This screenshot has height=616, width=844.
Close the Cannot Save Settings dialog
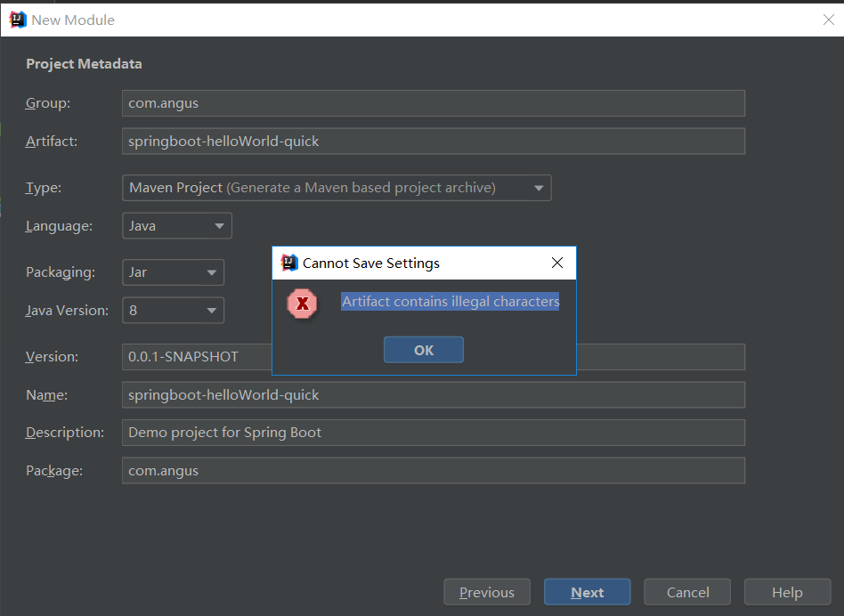(x=557, y=263)
